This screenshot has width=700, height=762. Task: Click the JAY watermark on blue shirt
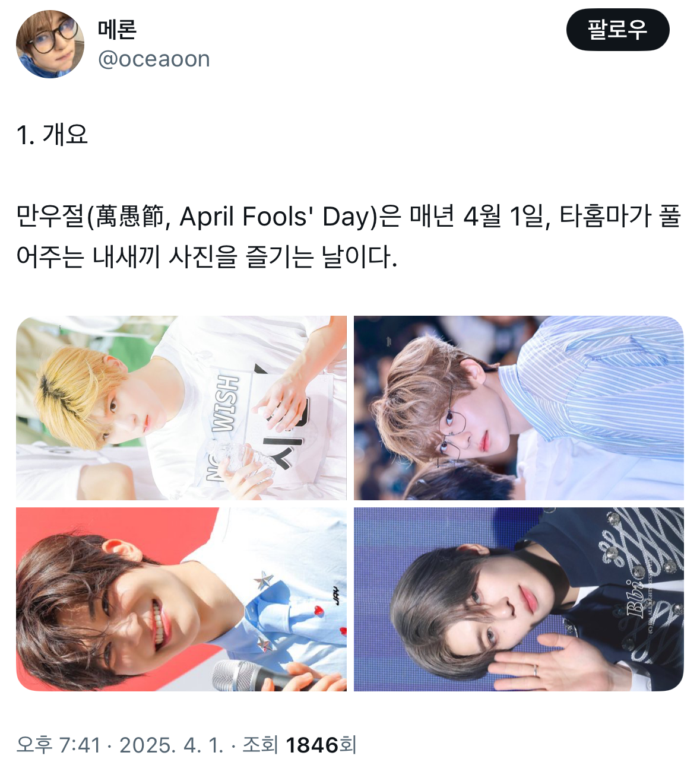(337, 596)
